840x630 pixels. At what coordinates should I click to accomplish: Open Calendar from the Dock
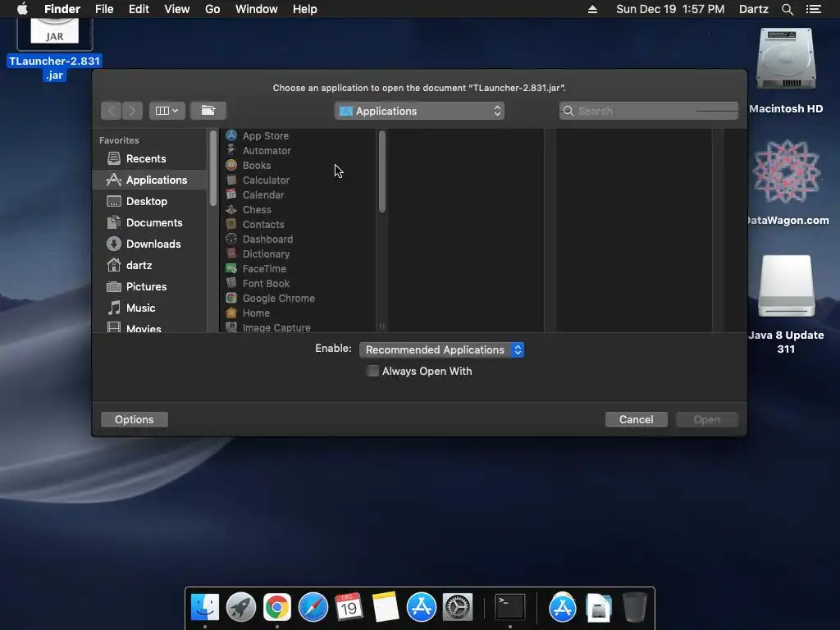[349, 607]
